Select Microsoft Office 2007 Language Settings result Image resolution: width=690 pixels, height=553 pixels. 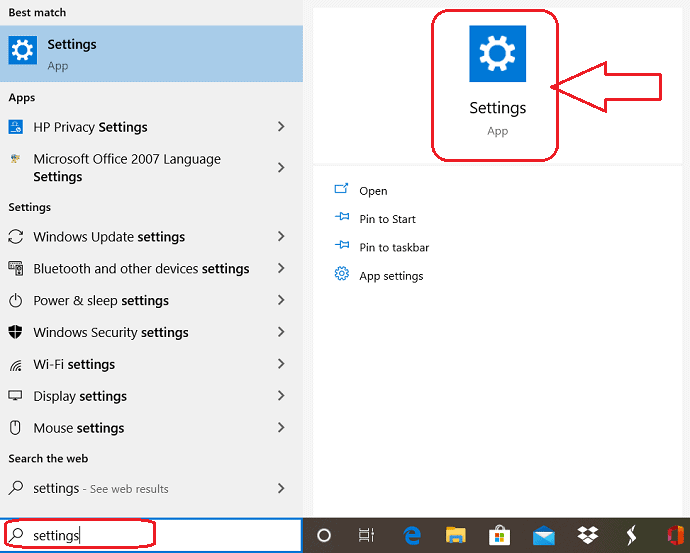(151, 168)
